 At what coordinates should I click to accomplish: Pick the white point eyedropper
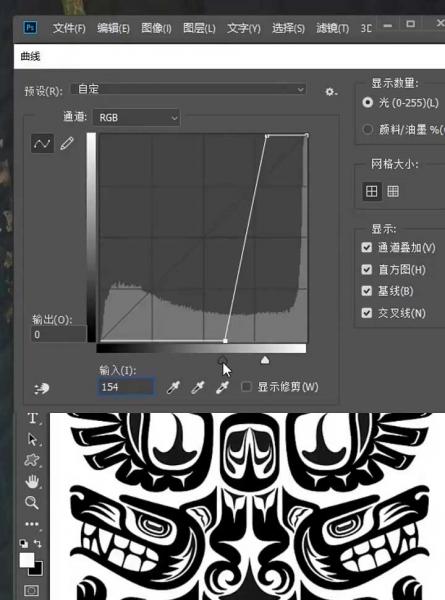tap(222, 387)
